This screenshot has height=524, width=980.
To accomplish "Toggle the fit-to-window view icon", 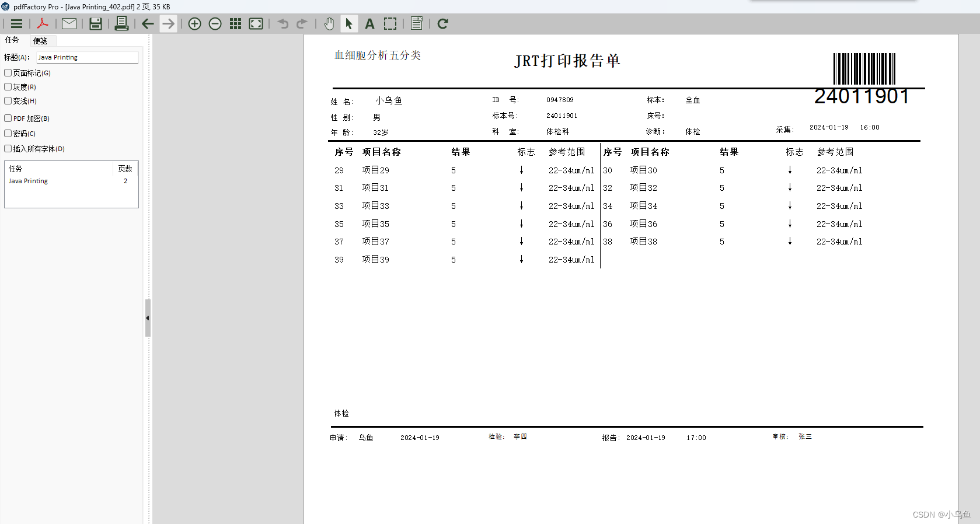I will (256, 24).
